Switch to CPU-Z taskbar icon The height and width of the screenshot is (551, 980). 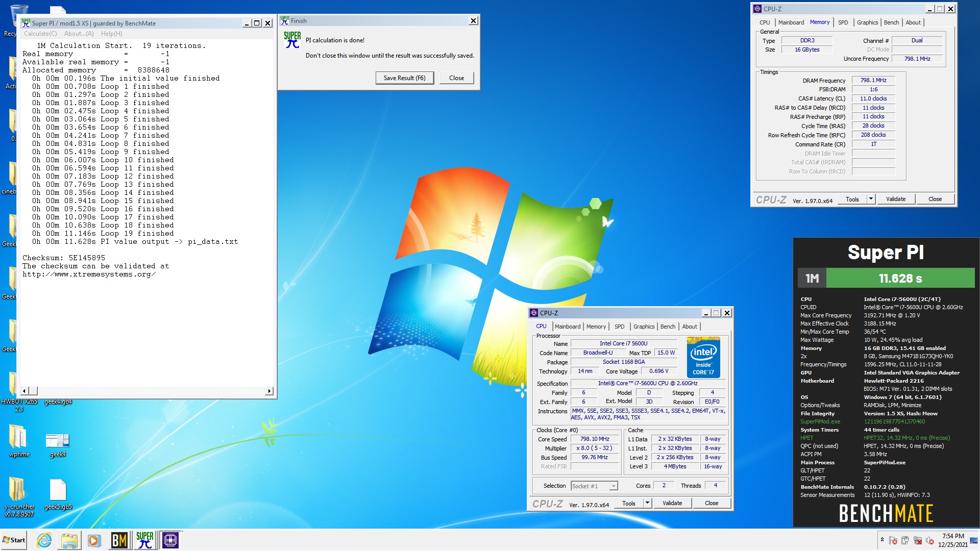pos(170,540)
